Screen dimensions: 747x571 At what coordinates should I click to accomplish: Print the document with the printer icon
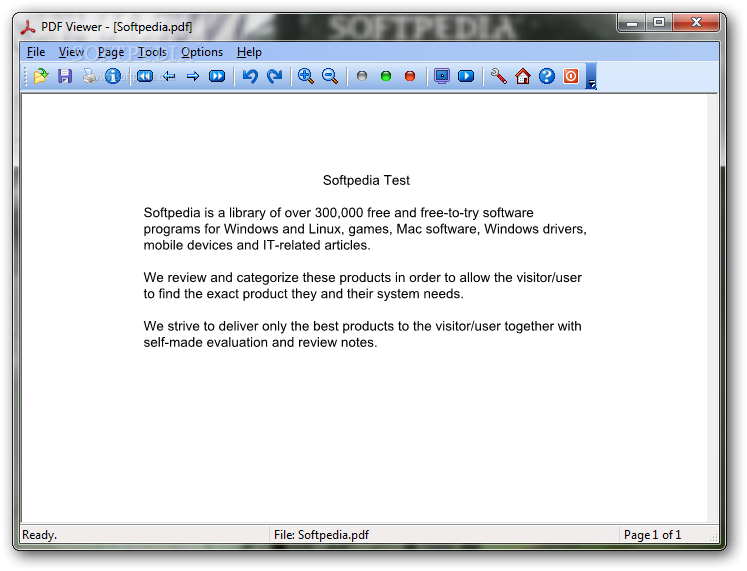coord(89,76)
